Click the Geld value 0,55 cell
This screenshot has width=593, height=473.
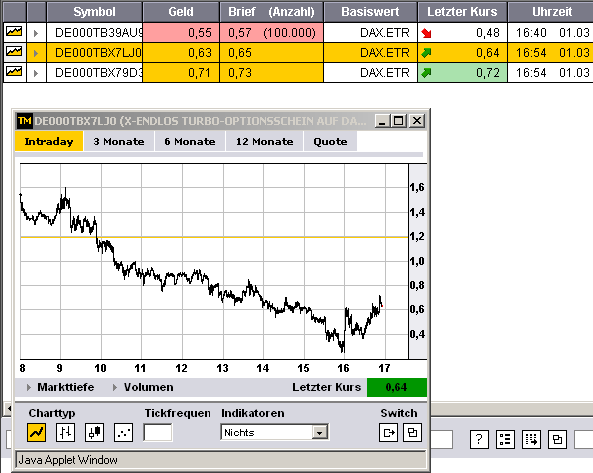[x=181, y=33]
